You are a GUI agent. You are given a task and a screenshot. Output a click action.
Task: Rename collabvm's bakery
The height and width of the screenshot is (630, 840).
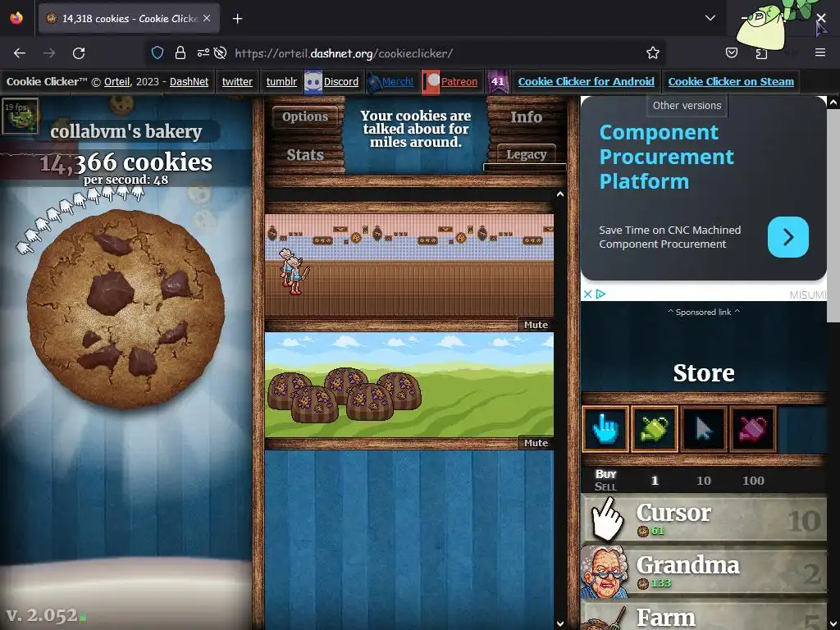[x=126, y=131]
